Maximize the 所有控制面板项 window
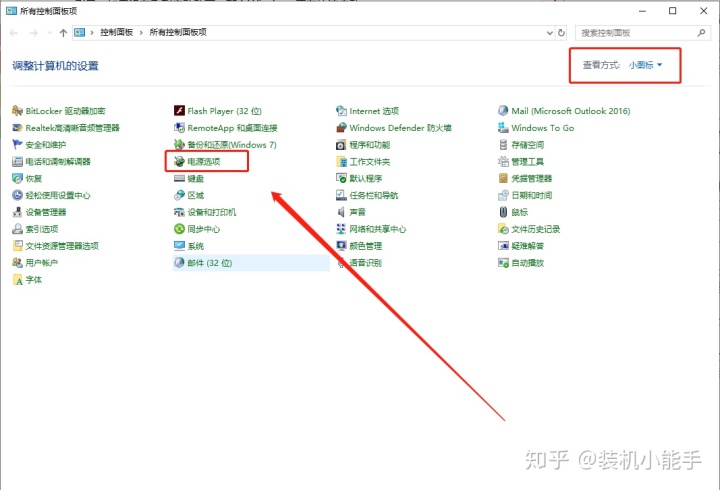 click(x=673, y=11)
